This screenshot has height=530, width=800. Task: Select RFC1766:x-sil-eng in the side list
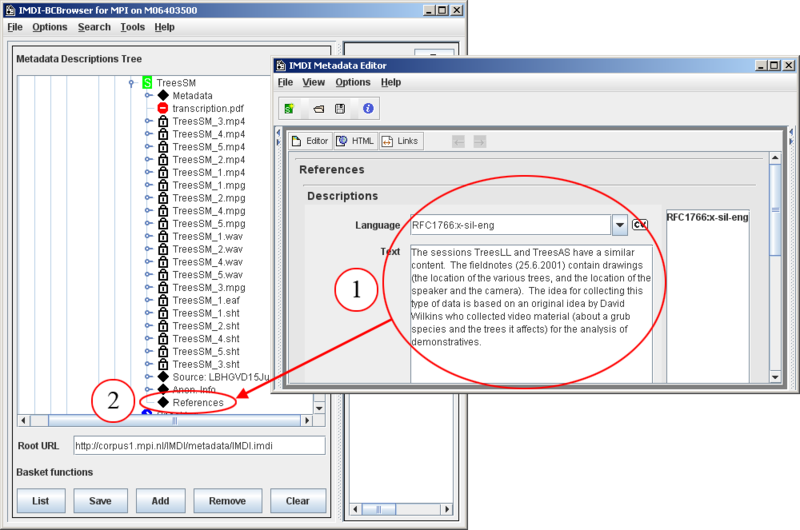(x=707, y=217)
